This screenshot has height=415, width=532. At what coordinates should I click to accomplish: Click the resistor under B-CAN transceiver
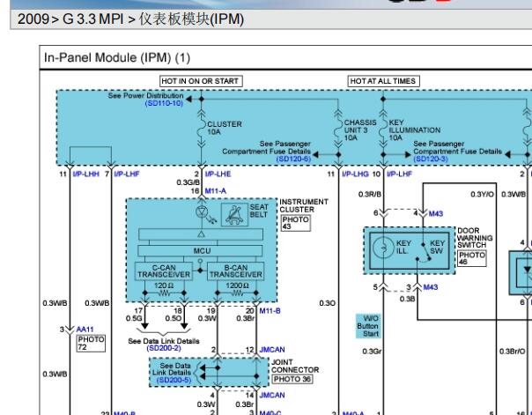coord(237,293)
